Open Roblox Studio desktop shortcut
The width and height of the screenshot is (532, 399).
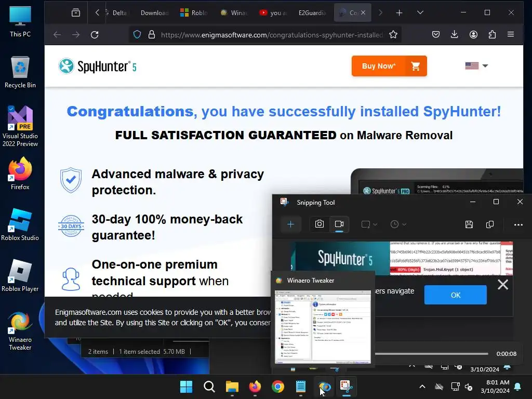[x=20, y=224]
